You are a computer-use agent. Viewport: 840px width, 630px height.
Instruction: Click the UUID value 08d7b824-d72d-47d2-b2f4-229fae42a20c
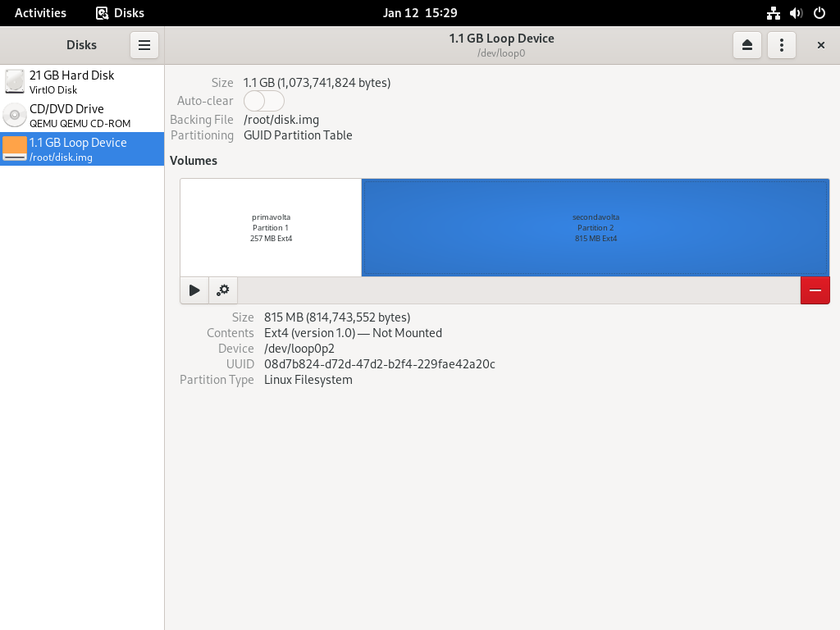[379, 364]
